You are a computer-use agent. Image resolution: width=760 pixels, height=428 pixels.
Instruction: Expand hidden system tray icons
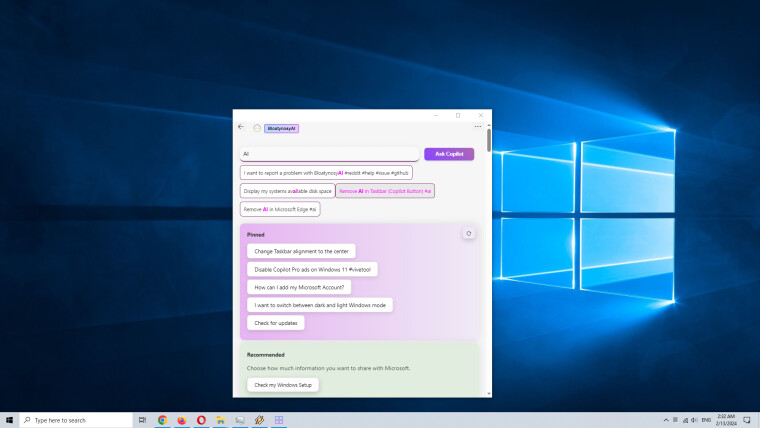point(666,420)
